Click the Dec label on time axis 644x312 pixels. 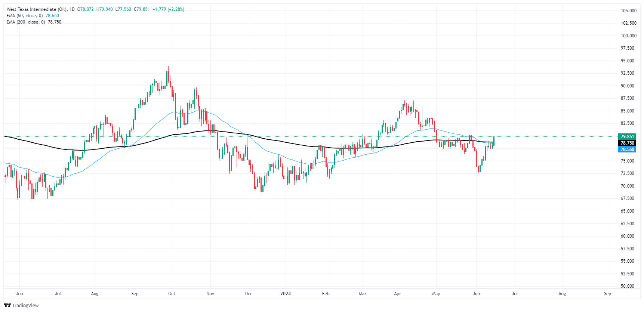249,294
